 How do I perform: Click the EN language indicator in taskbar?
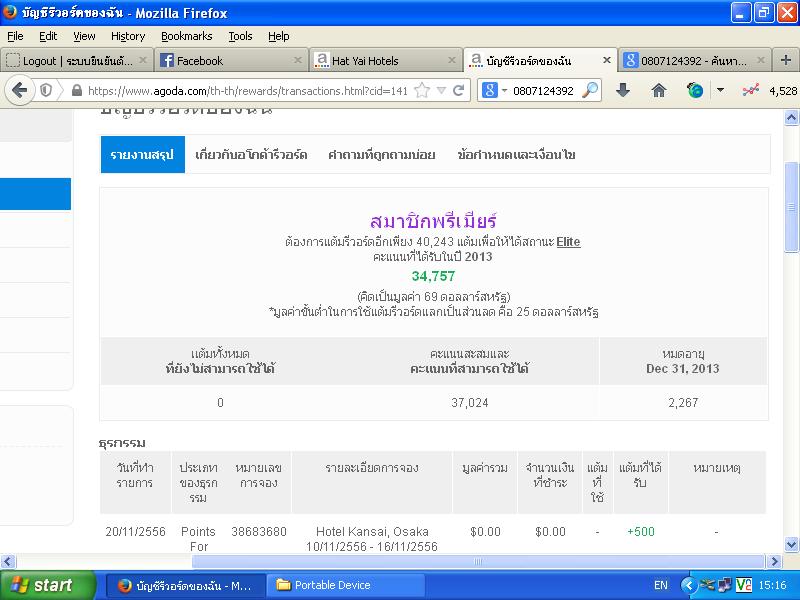pyautogui.click(x=661, y=585)
